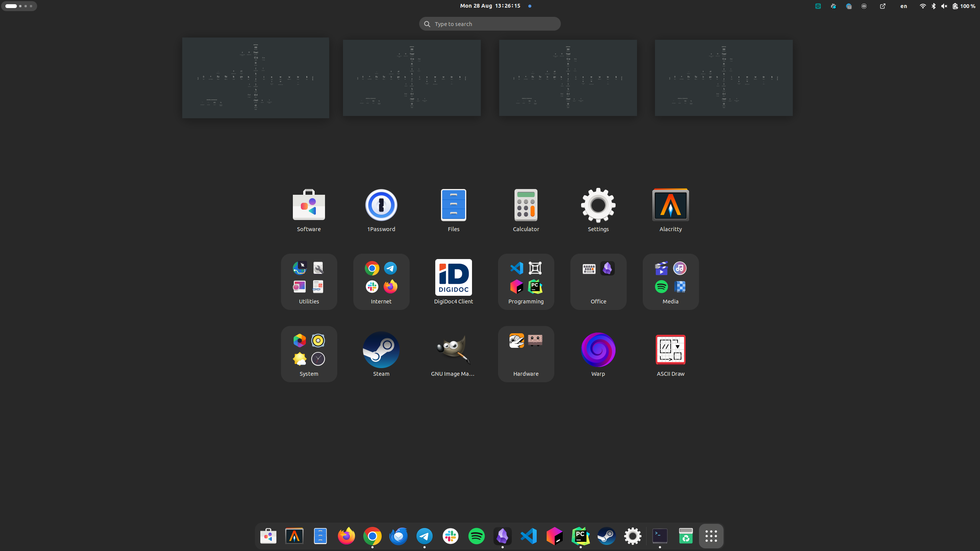Screen dimensions: 980x551
Task: Launch IntelliJ IDEA from the dock
Action: click(x=555, y=536)
